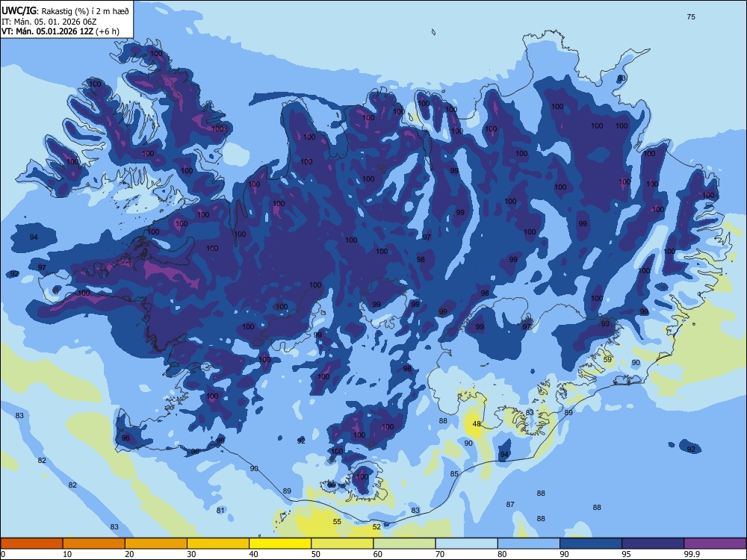The height and width of the screenshot is (560, 747).
Task: Select the orange 10–20 color bar segment
Action: tap(94, 544)
